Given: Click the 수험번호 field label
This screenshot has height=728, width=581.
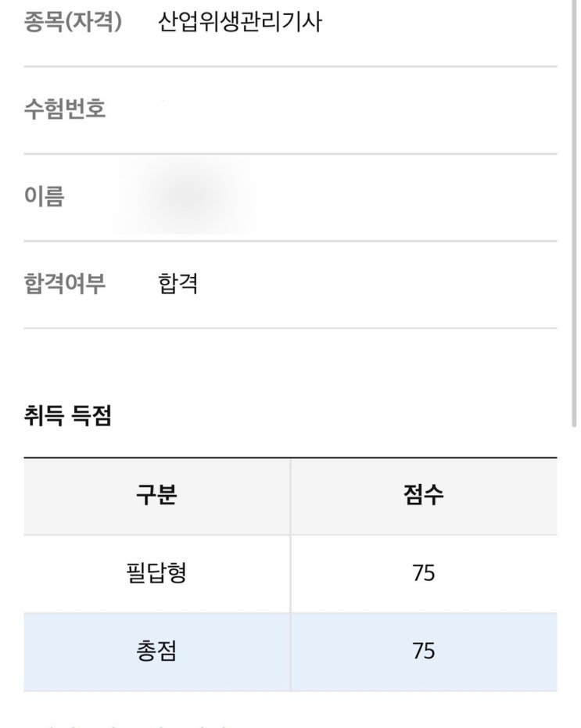Looking at the screenshot, I should point(65,109).
